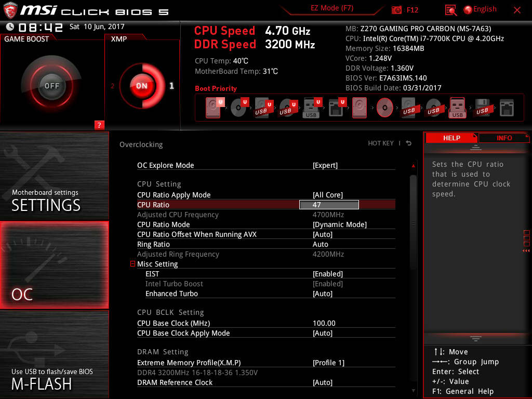This screenshot has height=399, width=532.
Task: Click the scroll-up arrow of settings list
Action: (x=413, y=166)
